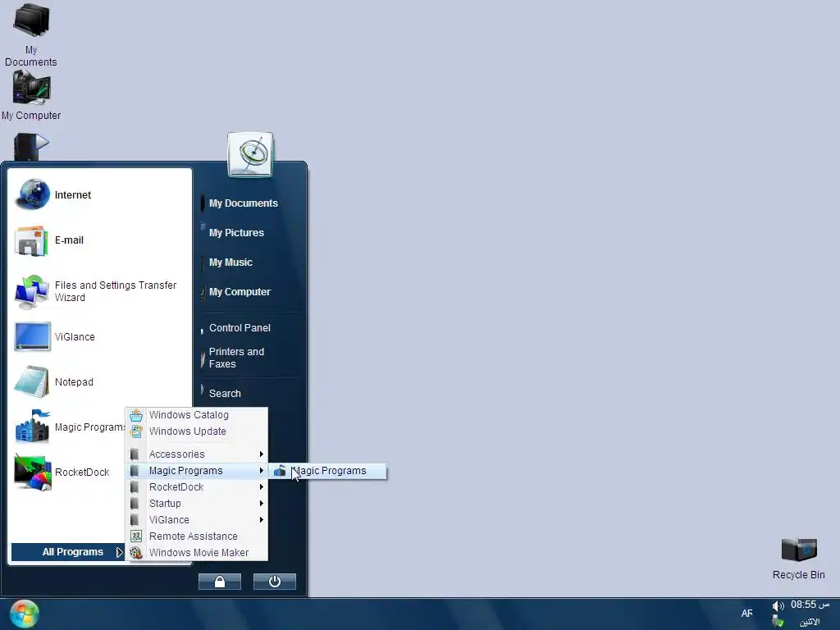Open Windows Movie Maker menu entry
This screenshot has width=840, height=630.
tap(197, 553)
